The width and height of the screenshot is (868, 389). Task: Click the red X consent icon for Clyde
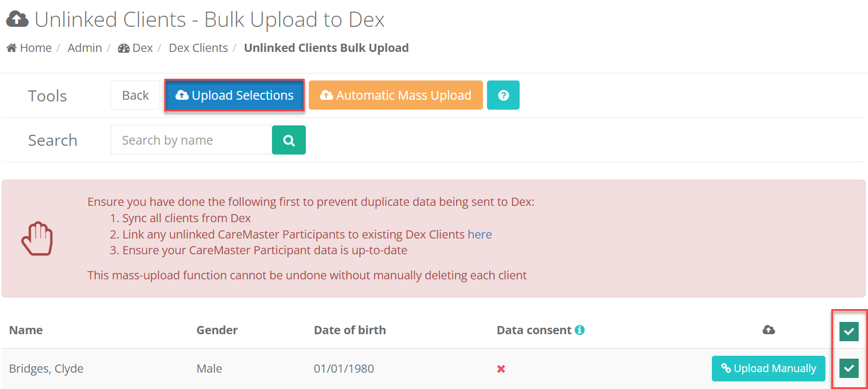pos(501,369)
